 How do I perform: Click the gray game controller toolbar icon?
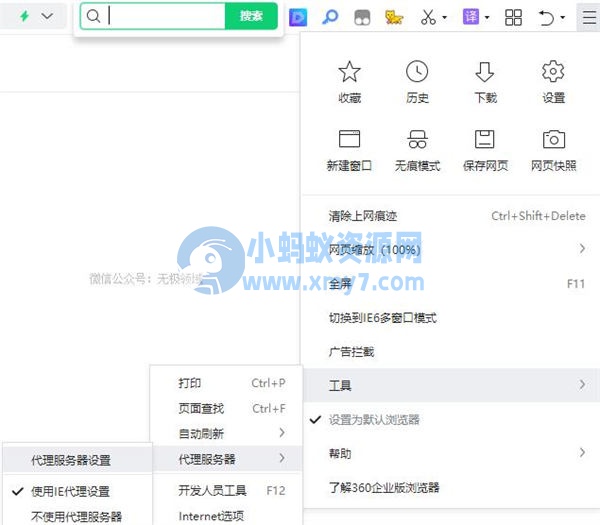point(362,17)
